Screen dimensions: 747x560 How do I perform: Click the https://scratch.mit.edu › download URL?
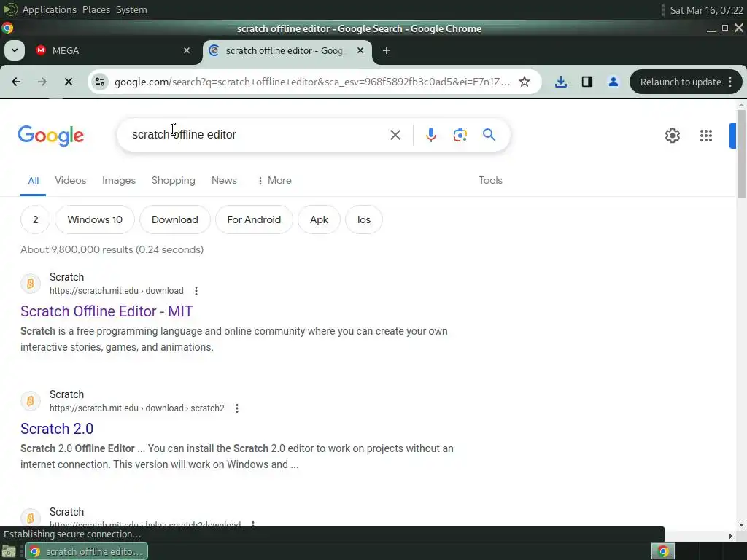116,291
